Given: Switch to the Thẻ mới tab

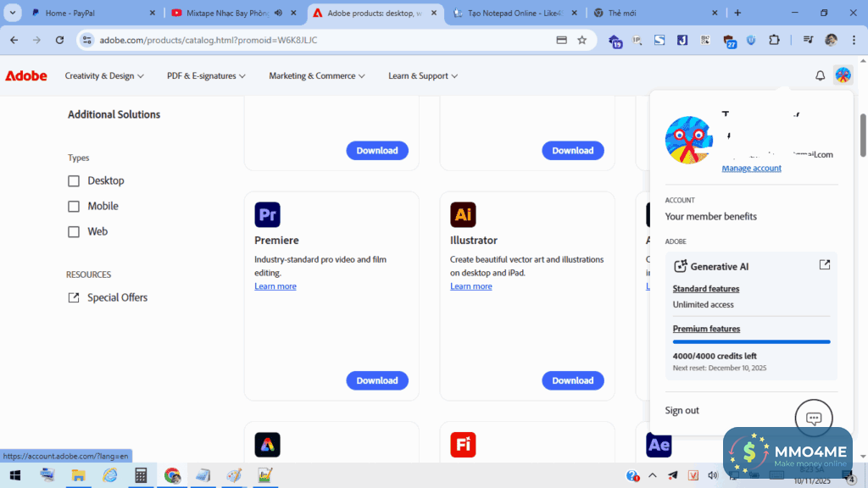Looking at the screenshot, I should click(655, 13).
